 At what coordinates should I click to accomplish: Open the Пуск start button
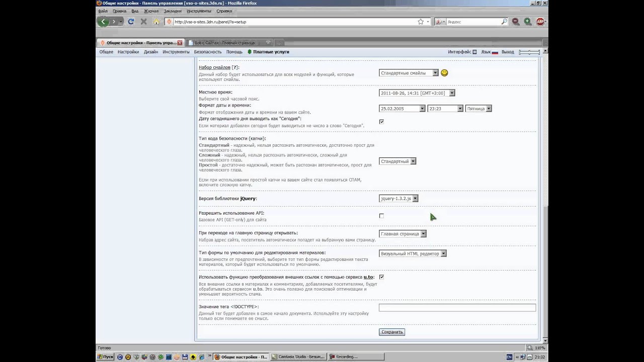[x=106, y=357]
